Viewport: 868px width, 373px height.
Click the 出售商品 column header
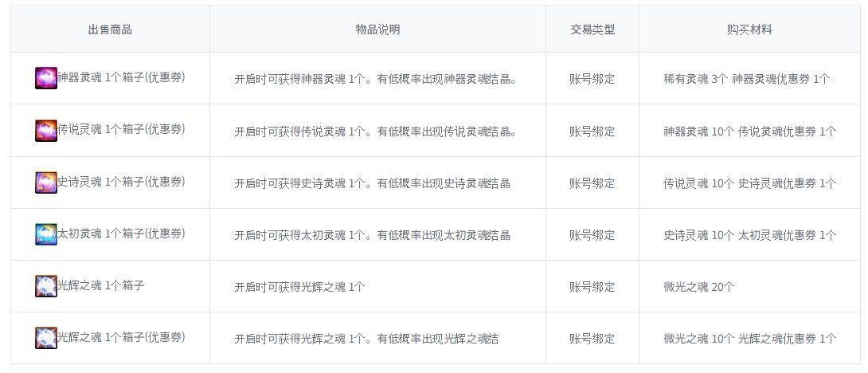[x=110, y=29]
